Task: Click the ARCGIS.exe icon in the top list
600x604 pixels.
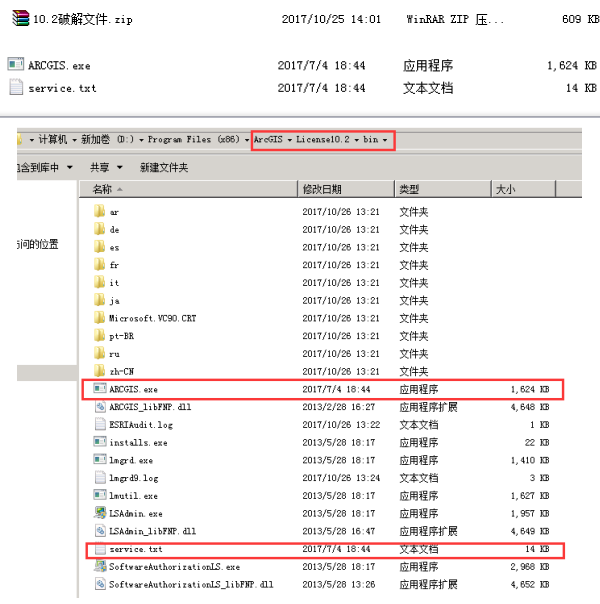Action: [15, 64]
